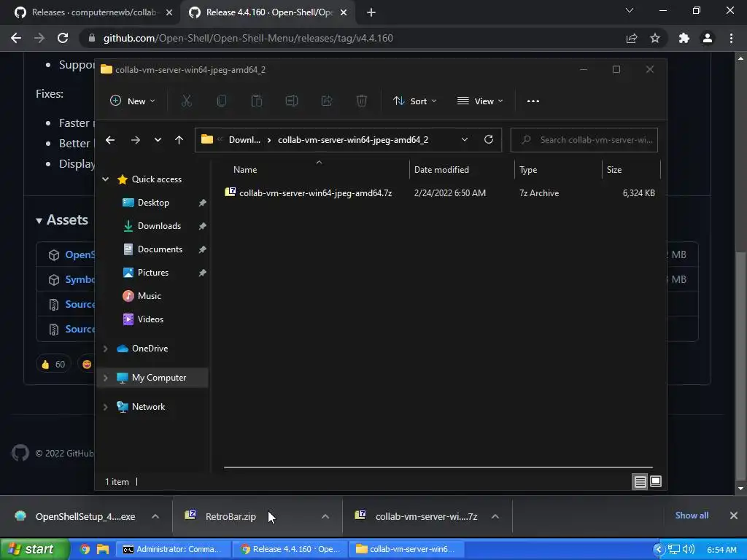This screenshot has height=560, width=747.
Task: Open File Explorer icon in taskbar quick launch
Action: pos(103,549)
